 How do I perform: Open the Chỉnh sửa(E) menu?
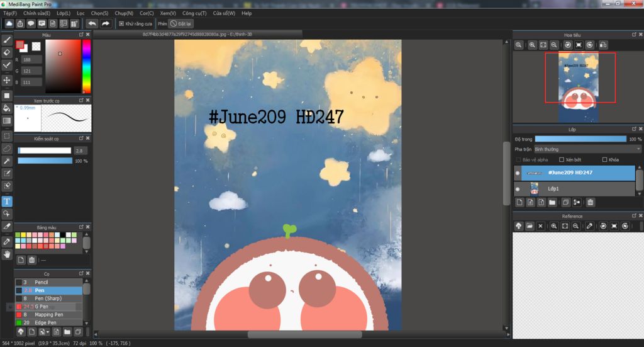(x=36, y=13)
